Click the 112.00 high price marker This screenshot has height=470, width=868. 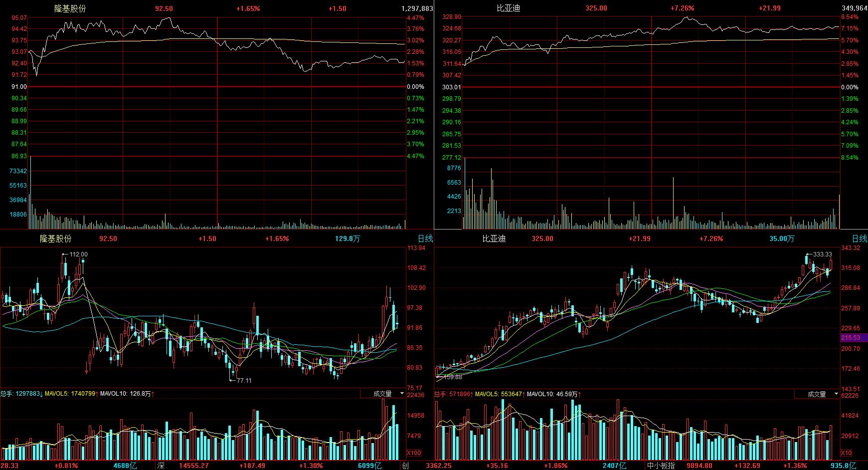coord(78,254)
